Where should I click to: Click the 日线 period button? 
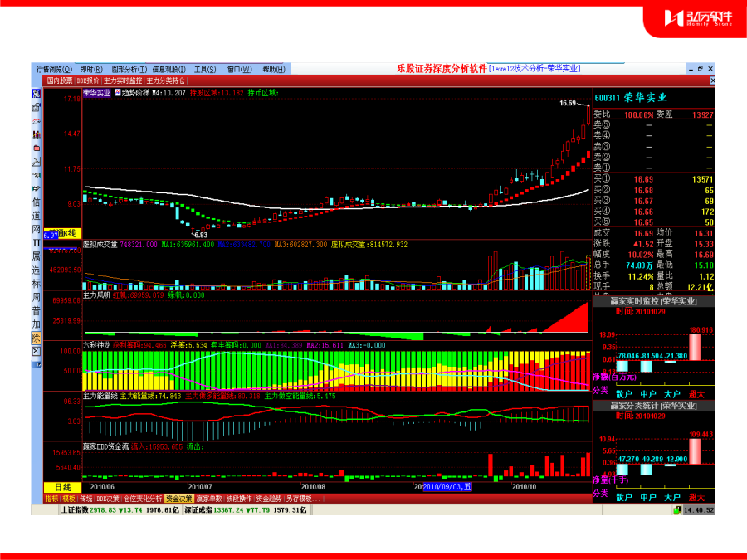pos(62,487)
